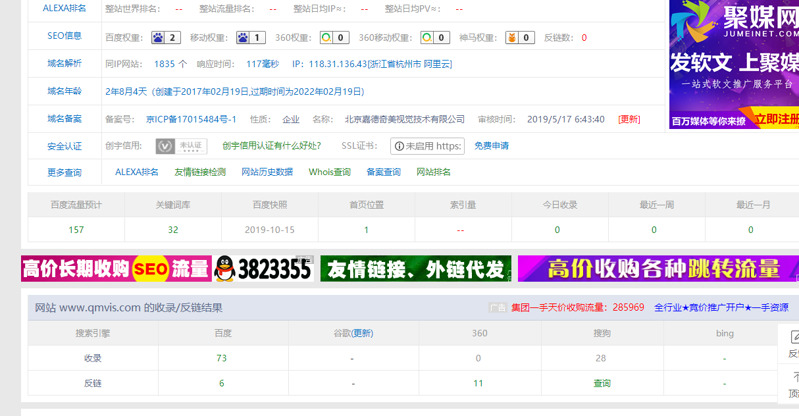Viewport: 799px width, 416px height.
Task: Click Baidu 收录 count 73
Action: click(222, 358)
